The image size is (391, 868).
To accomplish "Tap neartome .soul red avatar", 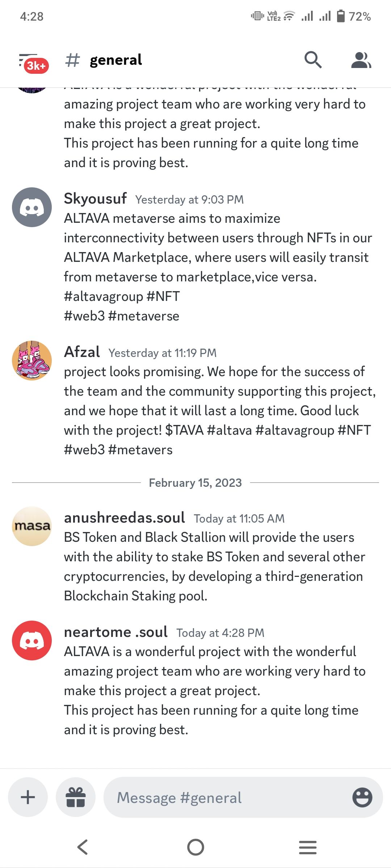I will tap(32, 641).
